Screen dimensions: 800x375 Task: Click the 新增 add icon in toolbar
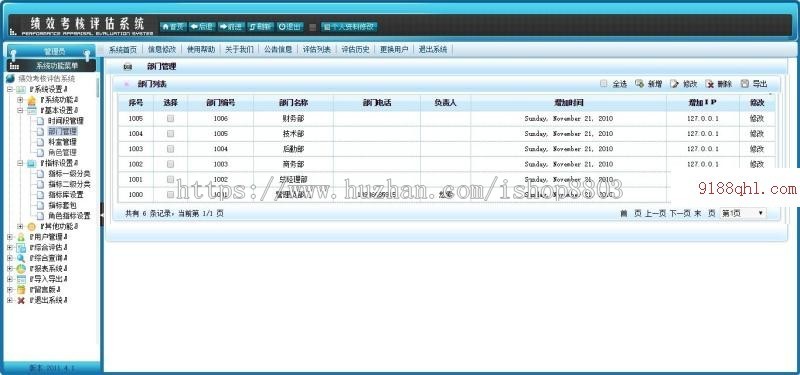[639, 84]
